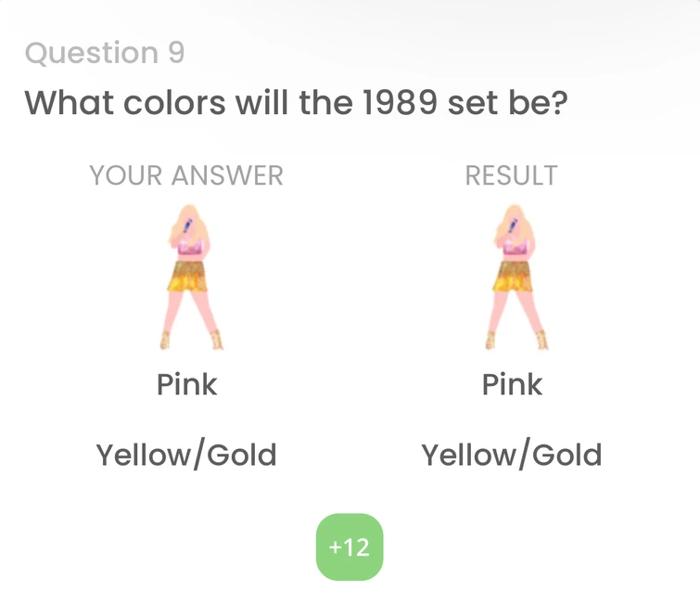Choose Yellow/Gold under YOUR ANSWER
This screenshot has height=604, width=700.
(186, 455)
